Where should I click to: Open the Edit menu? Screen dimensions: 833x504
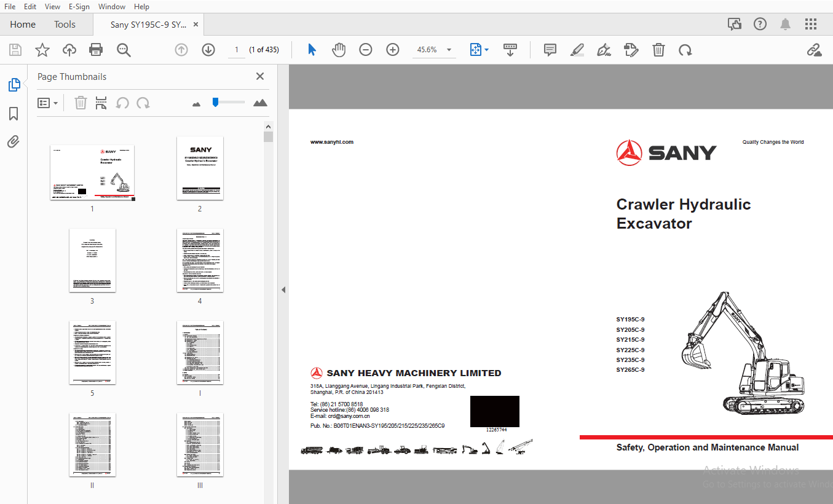tap(30, 7)
